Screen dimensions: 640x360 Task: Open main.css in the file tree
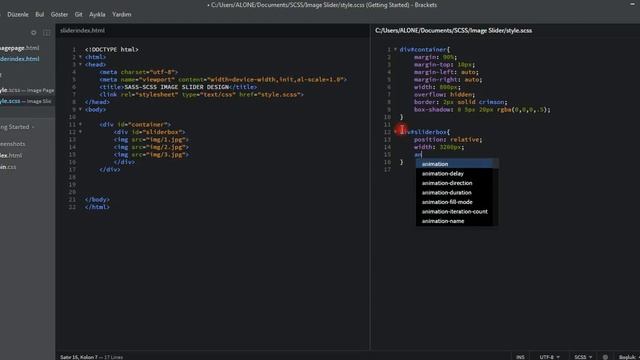coord(8,167)
